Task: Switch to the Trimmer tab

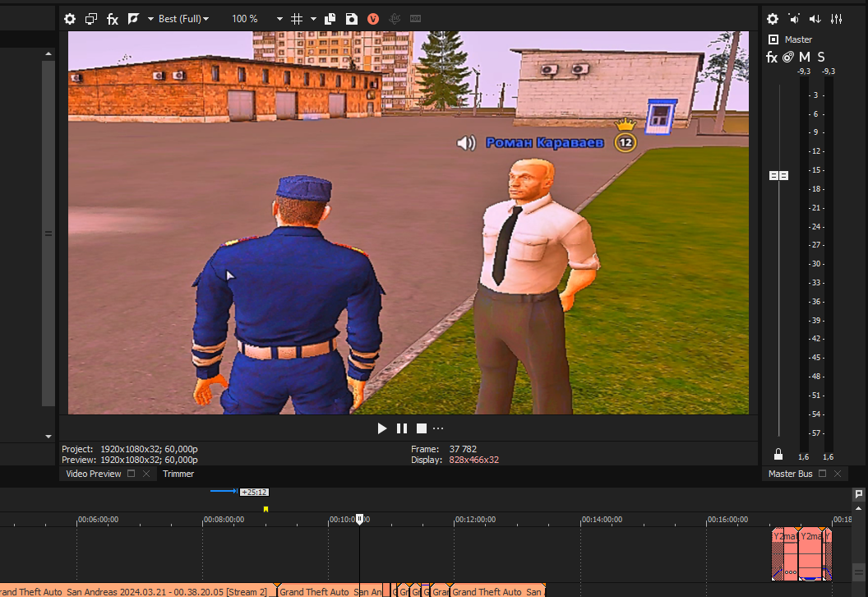Action: point(178,474)
